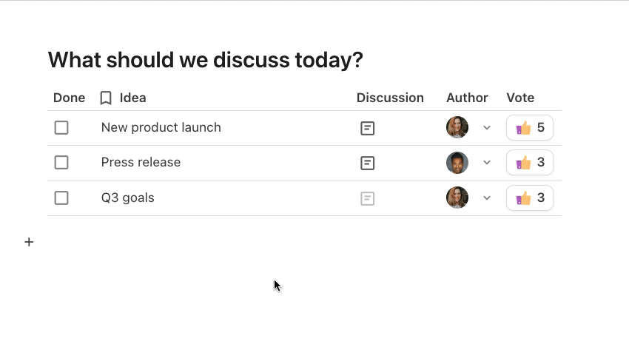Click author avatar in Q3 goals row
The image size is (629, 364).
click(457, 198)
